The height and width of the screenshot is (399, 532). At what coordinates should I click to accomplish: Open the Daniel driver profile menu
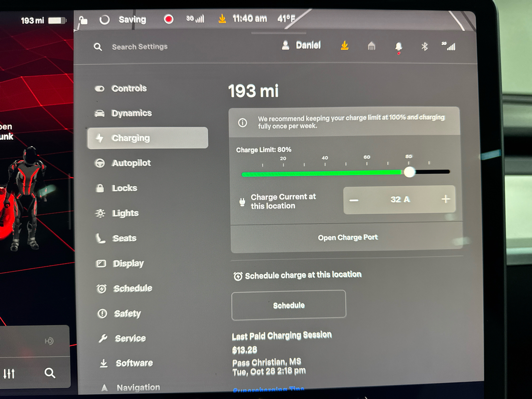302,45
